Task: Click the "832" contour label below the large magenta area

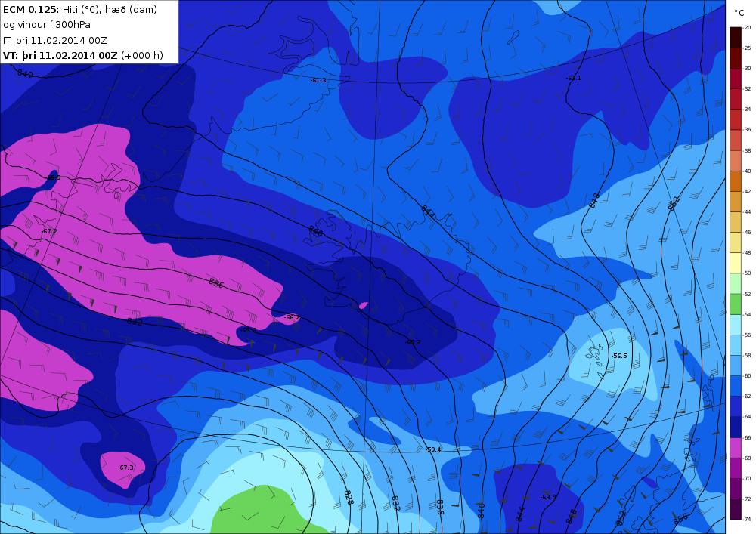Action: coord(135,322)
